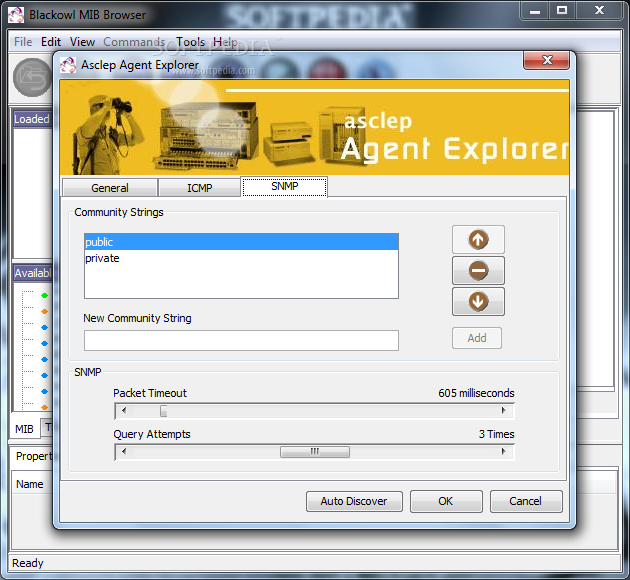Click the Blackowl MIB Browser title bar icon
630x580 pixels.
[x=16, y=15]
